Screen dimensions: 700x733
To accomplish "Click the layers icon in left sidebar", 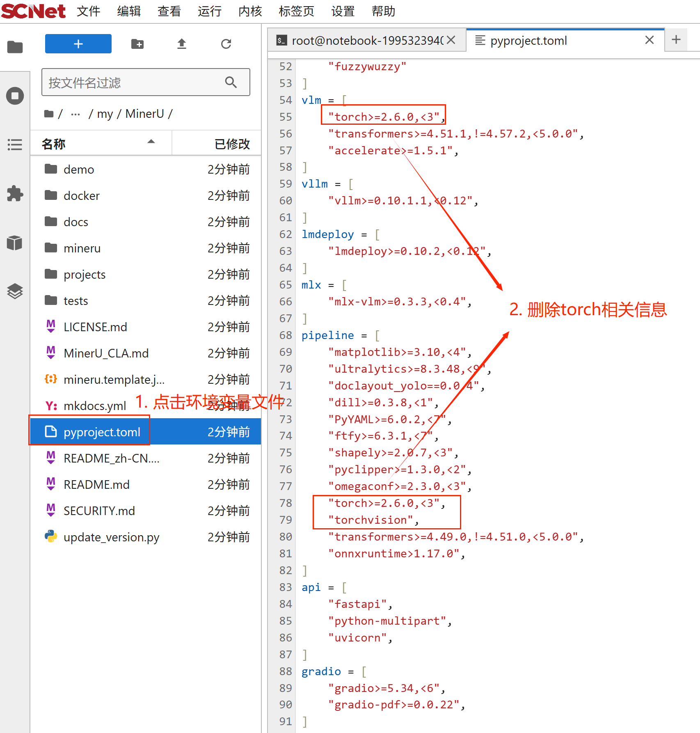I will coord(15,291).
